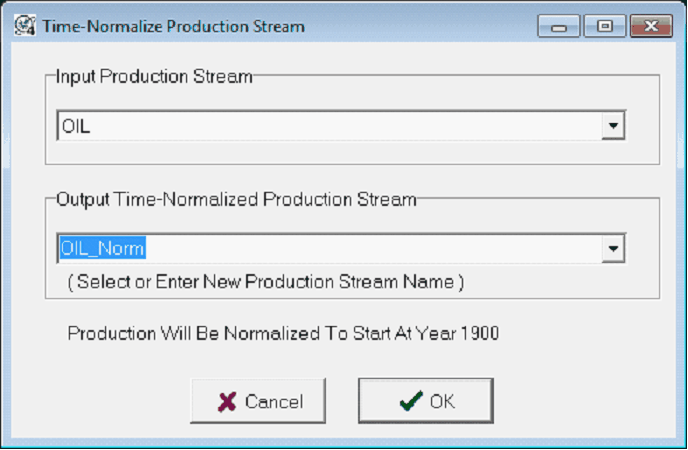Click the Normalized To Start At Year 1900 note
Image resolution: width=688 pixels, height=450 pixels.
click(x=283, y=333)
